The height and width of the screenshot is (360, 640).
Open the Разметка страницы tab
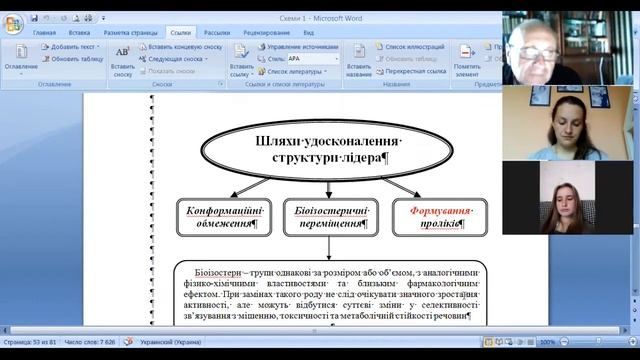[130, 33]
